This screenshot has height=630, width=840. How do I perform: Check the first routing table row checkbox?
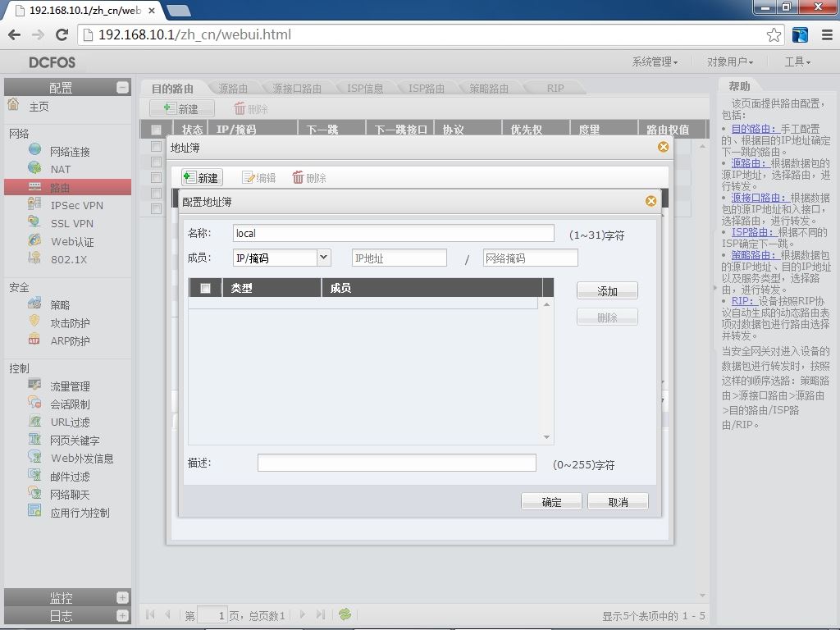157,146
